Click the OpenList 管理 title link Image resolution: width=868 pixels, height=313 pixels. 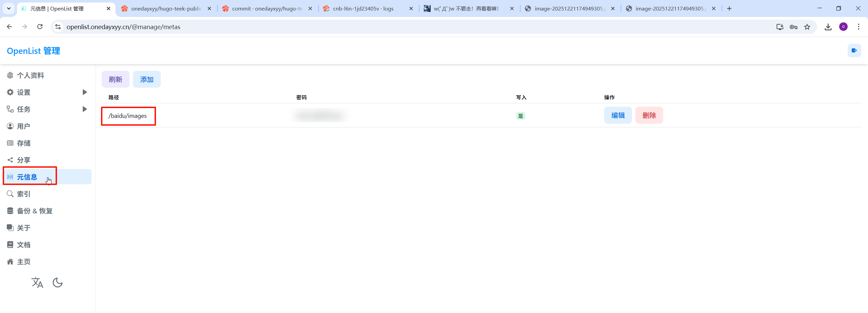[34, 51]
